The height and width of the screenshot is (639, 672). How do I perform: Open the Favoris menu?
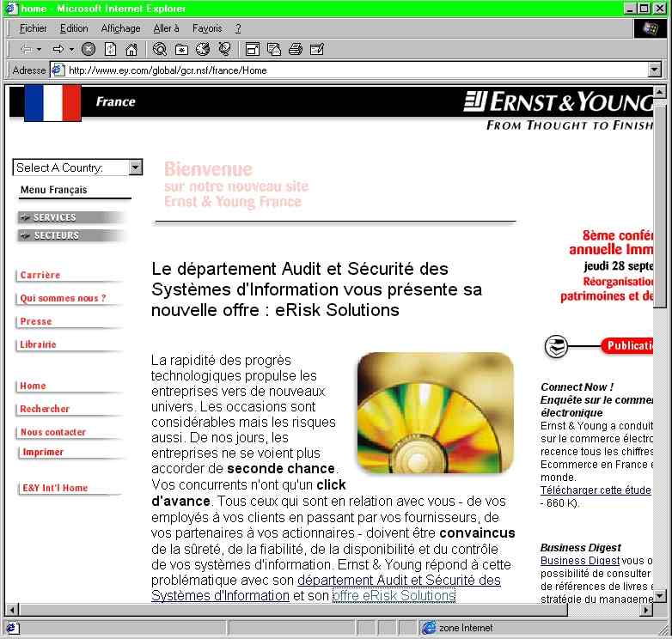point(207,28)
